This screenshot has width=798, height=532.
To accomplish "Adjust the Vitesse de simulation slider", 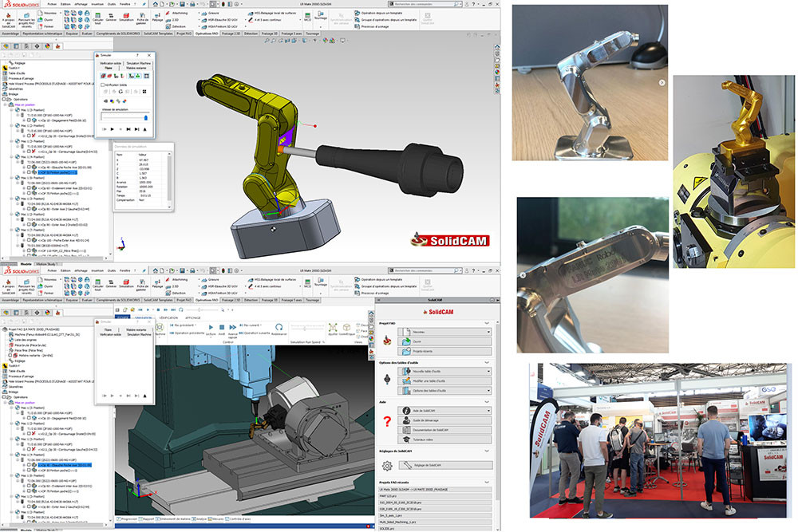I will [x=144, y=116].
